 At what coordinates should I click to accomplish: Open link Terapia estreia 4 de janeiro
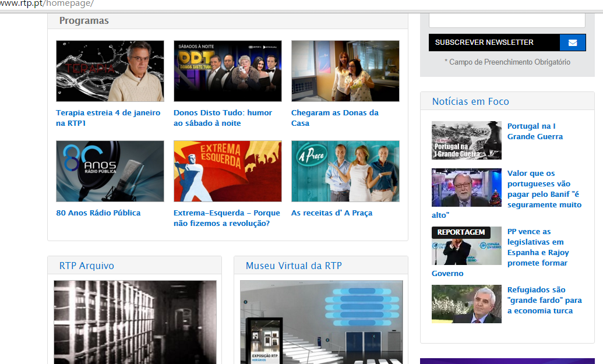pos(108,118)
